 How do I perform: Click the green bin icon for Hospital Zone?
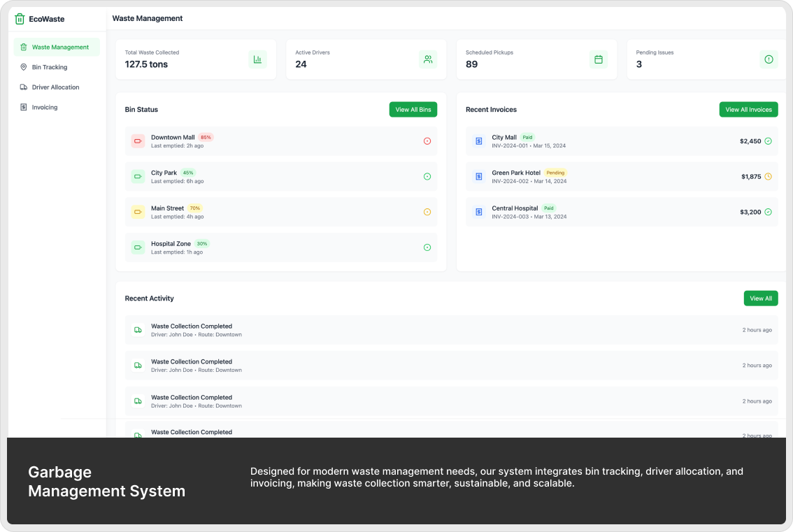pyautogui.click(x=138, y=247)
